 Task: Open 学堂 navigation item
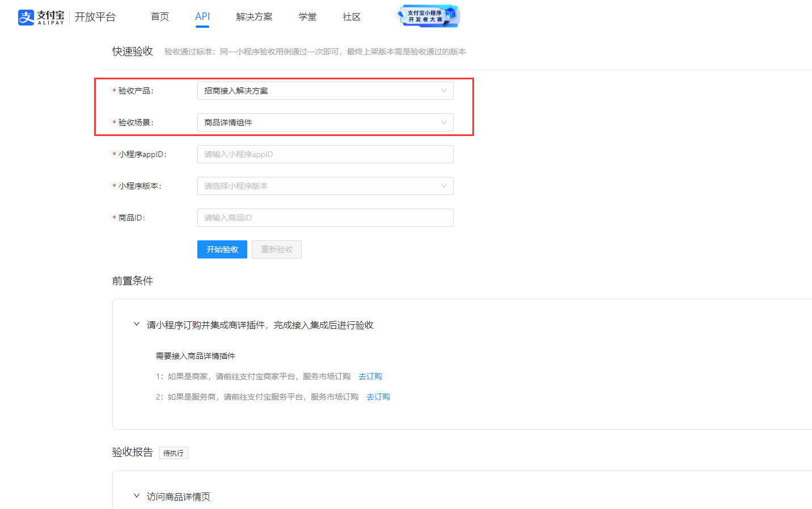coord(307,17)
